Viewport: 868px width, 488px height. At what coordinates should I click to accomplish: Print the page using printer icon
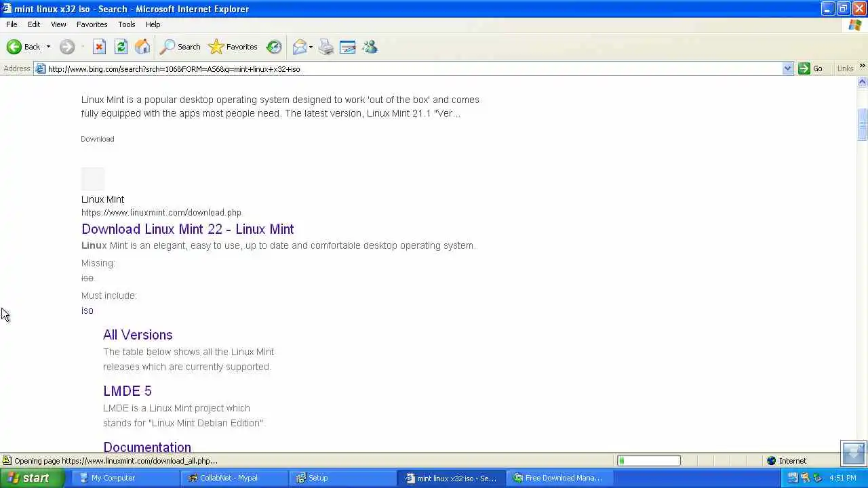[326, 47]
